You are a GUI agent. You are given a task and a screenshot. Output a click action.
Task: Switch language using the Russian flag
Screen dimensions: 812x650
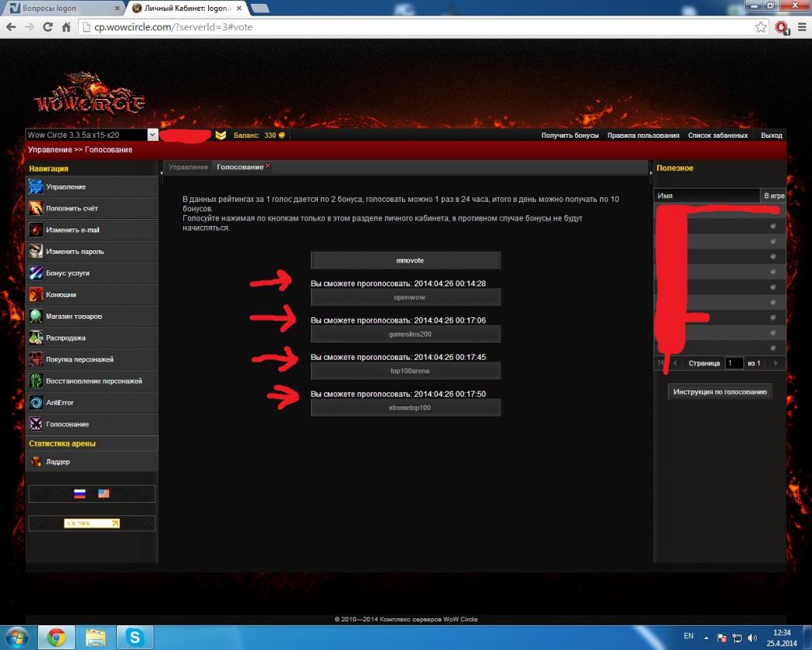click(79, 494)
